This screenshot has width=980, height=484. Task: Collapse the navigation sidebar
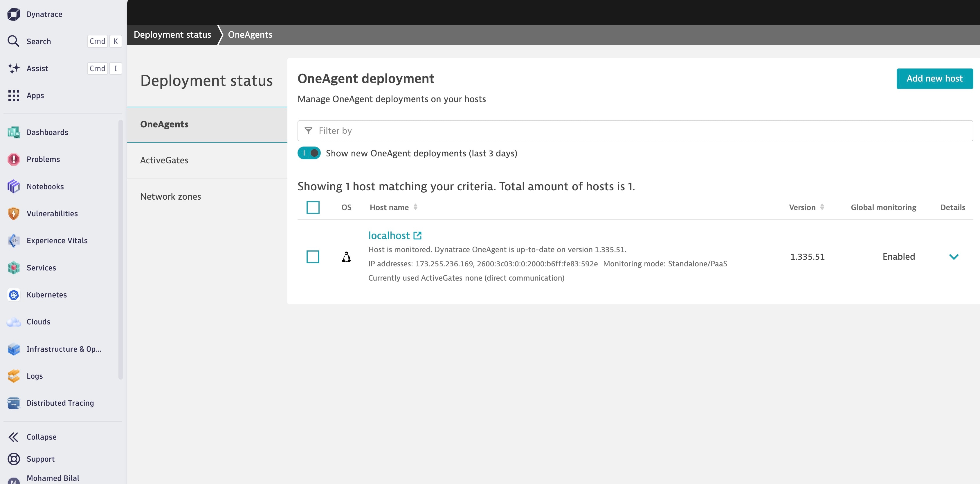coord(14,437)
